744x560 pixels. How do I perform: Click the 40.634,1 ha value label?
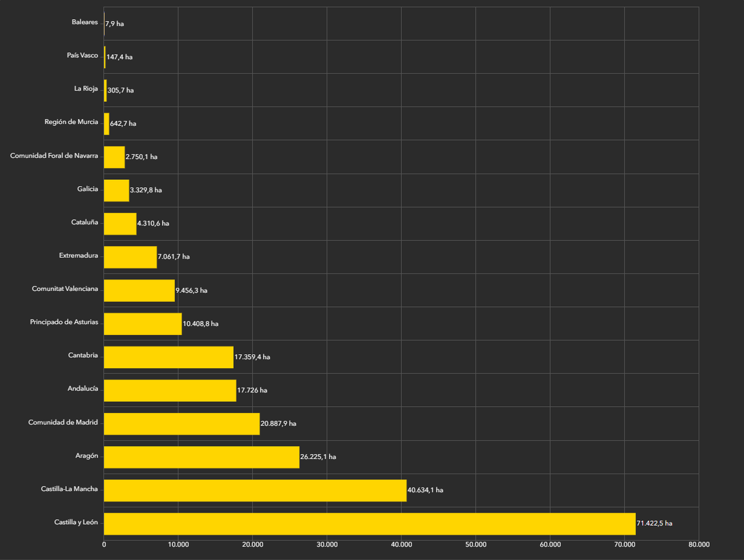(425, 490)
